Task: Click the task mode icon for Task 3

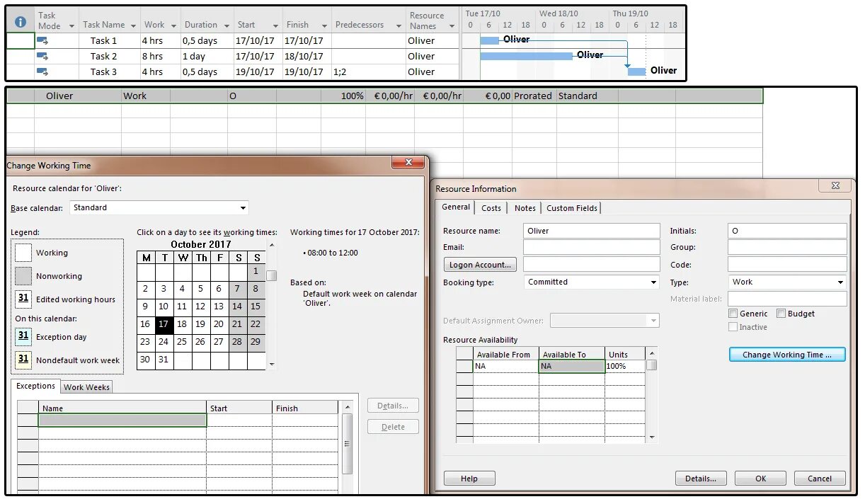Action: pyautogui.click(x=42, y=71)
